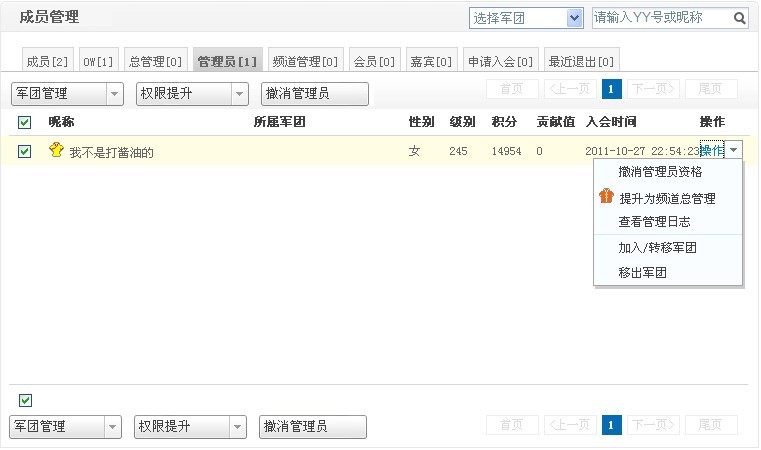This screenshot has width=761, height=450.
Task: Click page 1 button in bottom pagination
Action: (x=612, y=425)
